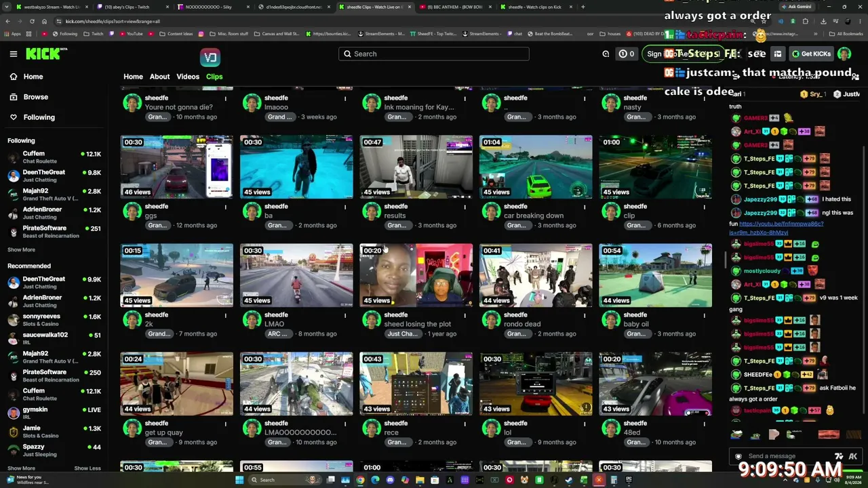This screenshot has width=868, height=488.
Task: Switch to BBC ANTHEM browser tab
Action: pyautogui.click(x=454, y=7)
